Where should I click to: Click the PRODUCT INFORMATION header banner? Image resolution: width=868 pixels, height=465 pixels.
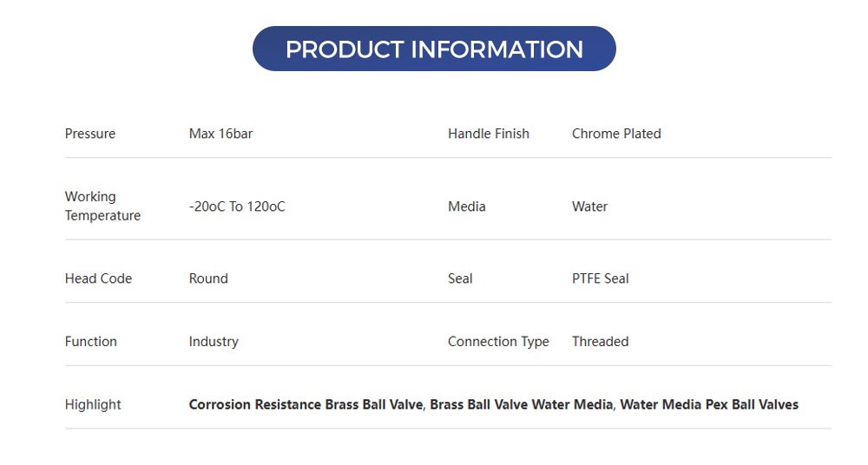pos(434,49)
